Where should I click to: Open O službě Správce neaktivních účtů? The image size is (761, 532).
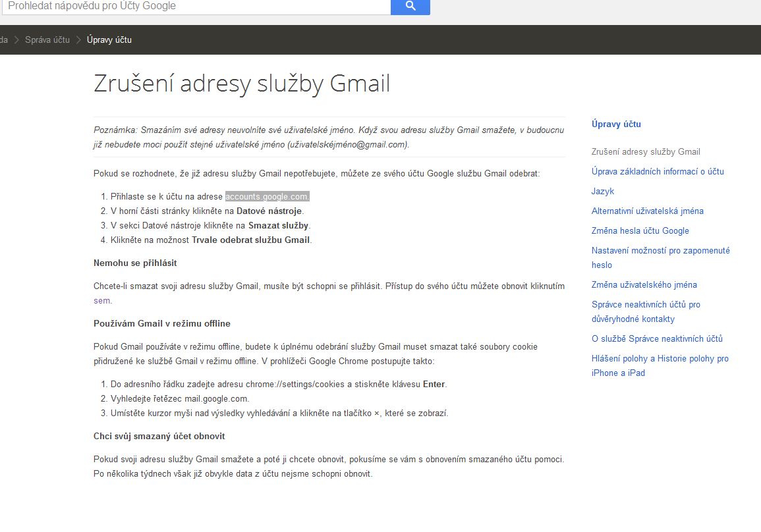tap(657, 338)
